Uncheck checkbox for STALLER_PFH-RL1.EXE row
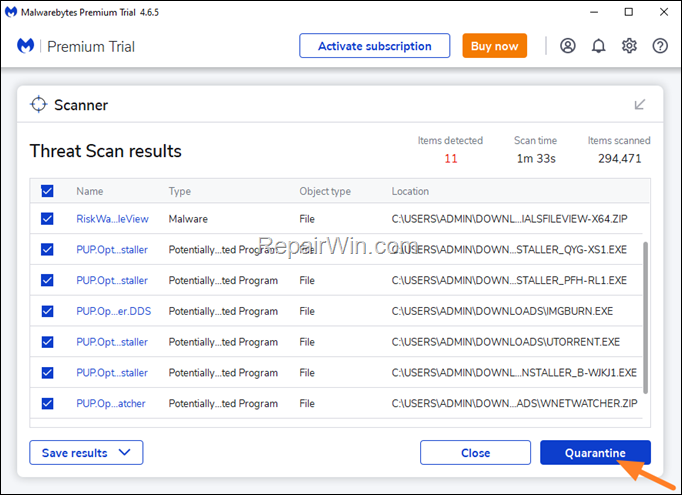Viewport: 682px width, 495px height. (47, 280)
